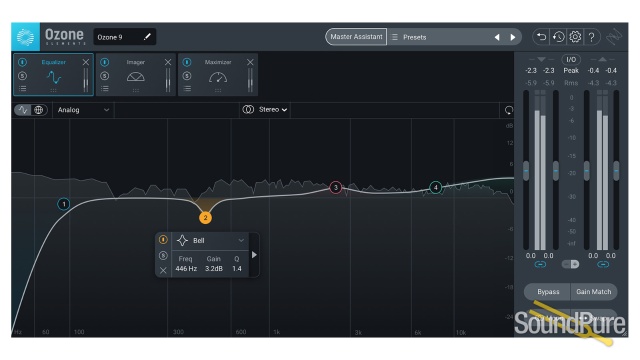Click the Ozone logo icon
This screenshot has height=360, width=640.
pyautogui.click(x=25, y=37)
